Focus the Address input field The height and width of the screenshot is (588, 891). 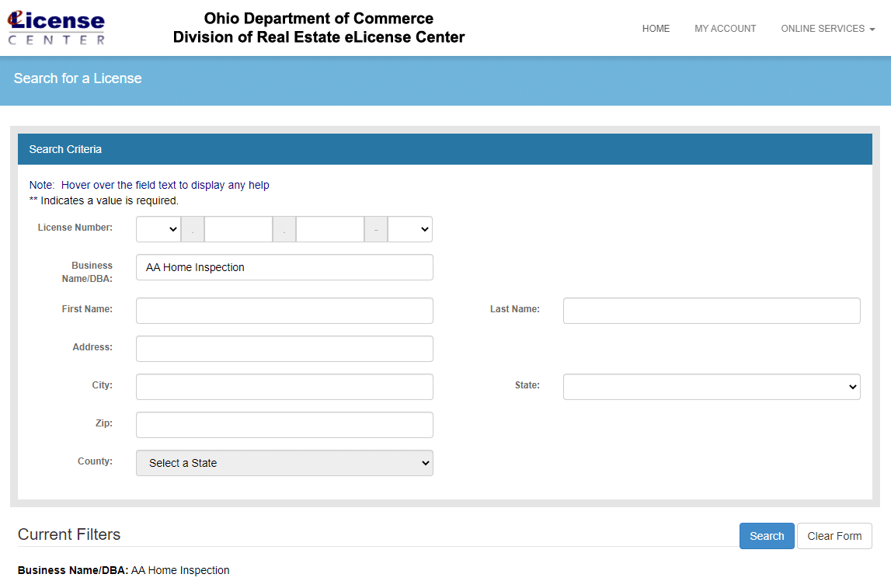click(284, 348)
